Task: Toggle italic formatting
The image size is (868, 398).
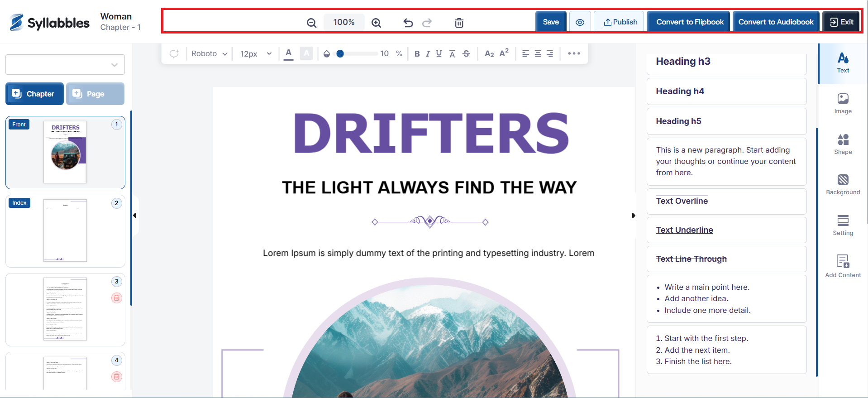Action: point(428,54)
